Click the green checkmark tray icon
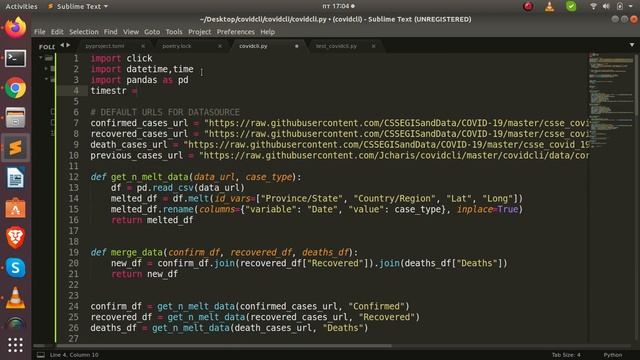The width and height of the screenshot is (640, 360). 571,6
